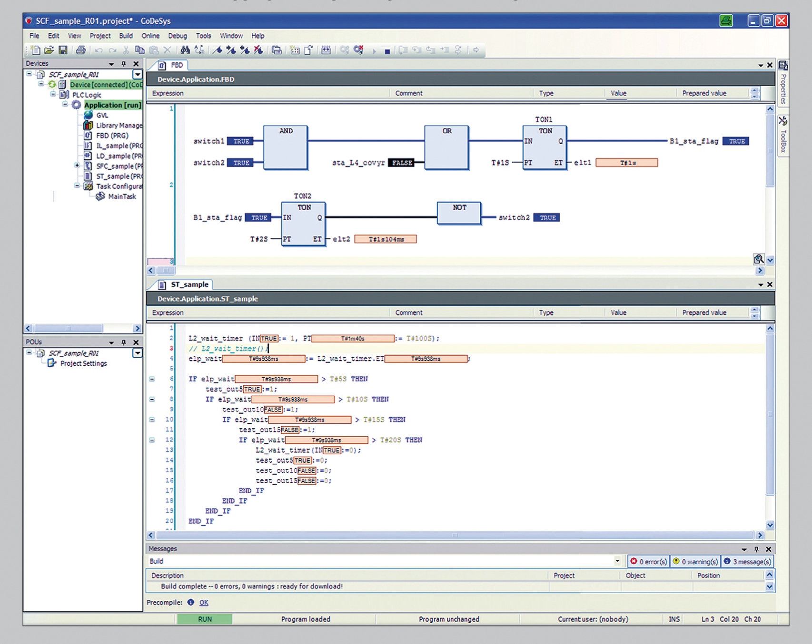Image resolution: width=812 pixels, height=644 pixels.
Task: Click the 3 message(s) button
Action: pos(747,561)
